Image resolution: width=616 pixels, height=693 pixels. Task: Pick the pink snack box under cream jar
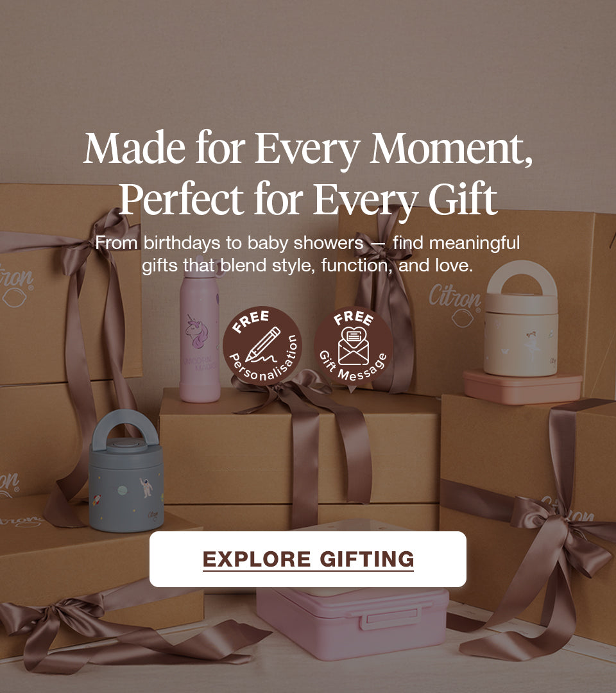[x=522, y=387]
